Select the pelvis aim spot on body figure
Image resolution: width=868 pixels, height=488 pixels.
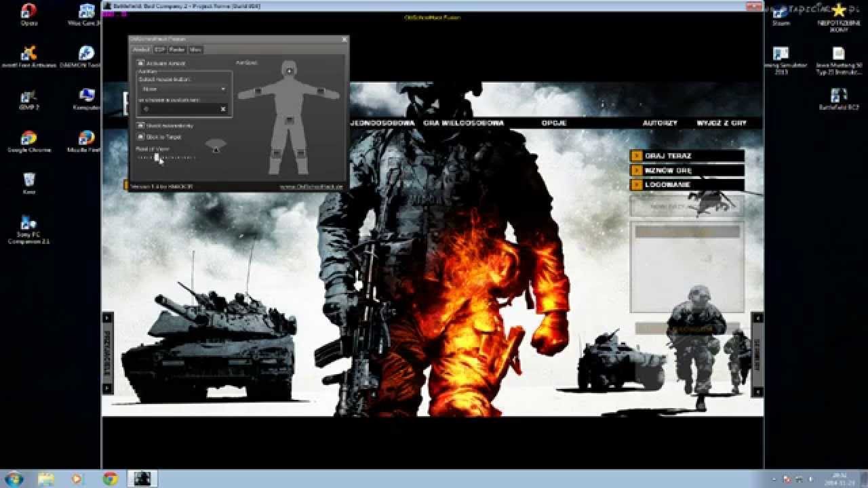click(x=290, y=120)
